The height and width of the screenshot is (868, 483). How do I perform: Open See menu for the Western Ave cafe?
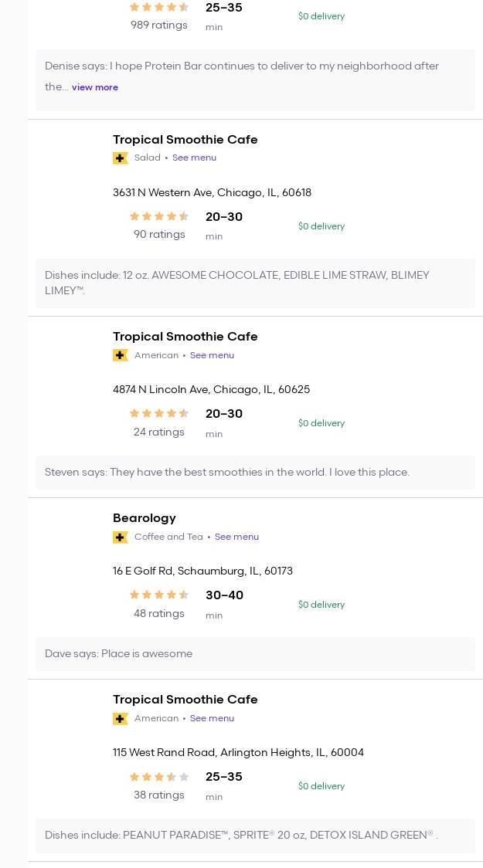194,158
